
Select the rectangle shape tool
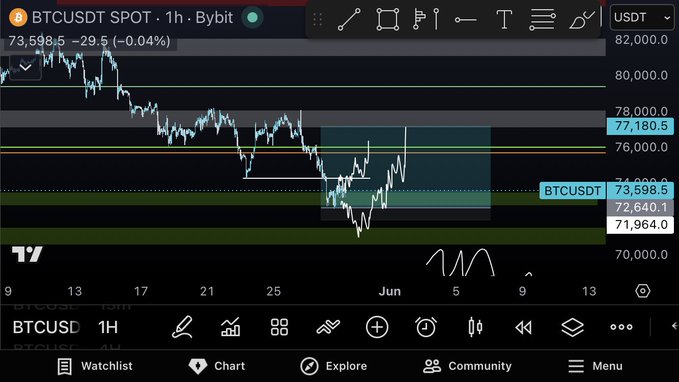tap(388, 19)
